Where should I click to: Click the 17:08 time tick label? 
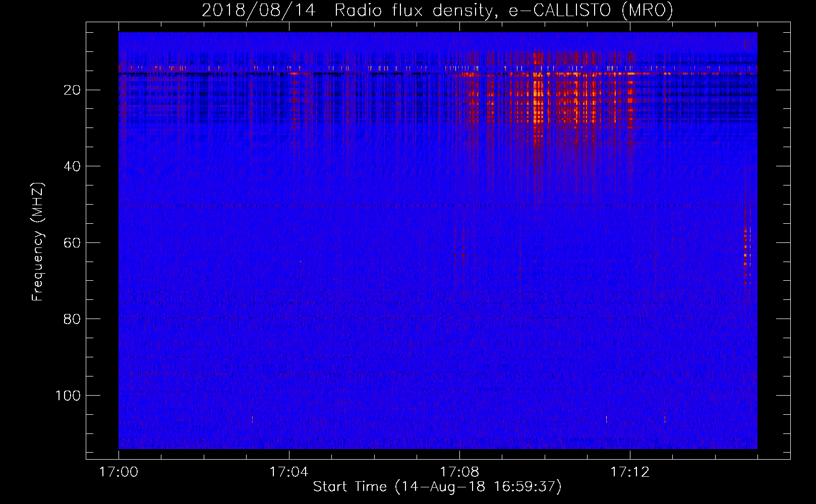click(459, 472)
